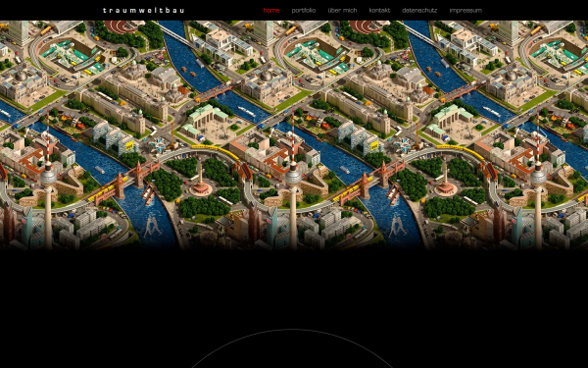The image size is (588, 368).
Task: Click the left Victory Column monument
Action: 201,183
